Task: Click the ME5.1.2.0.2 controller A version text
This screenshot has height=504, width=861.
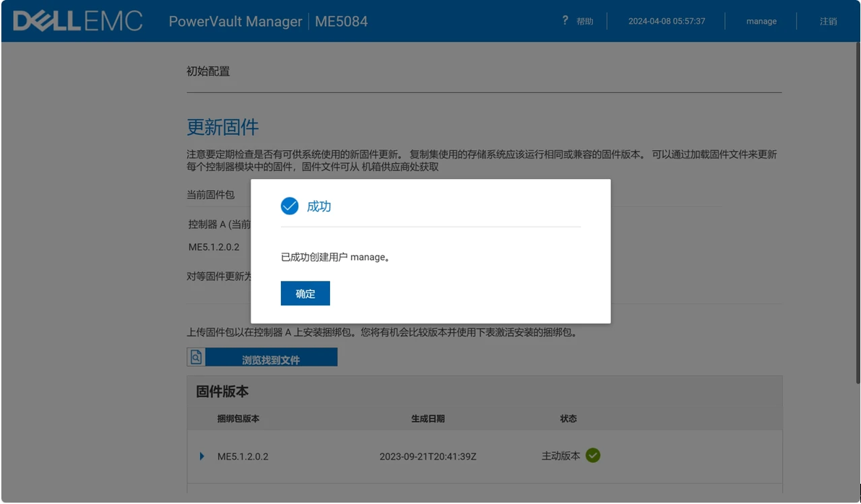Action: coord(214,247)
